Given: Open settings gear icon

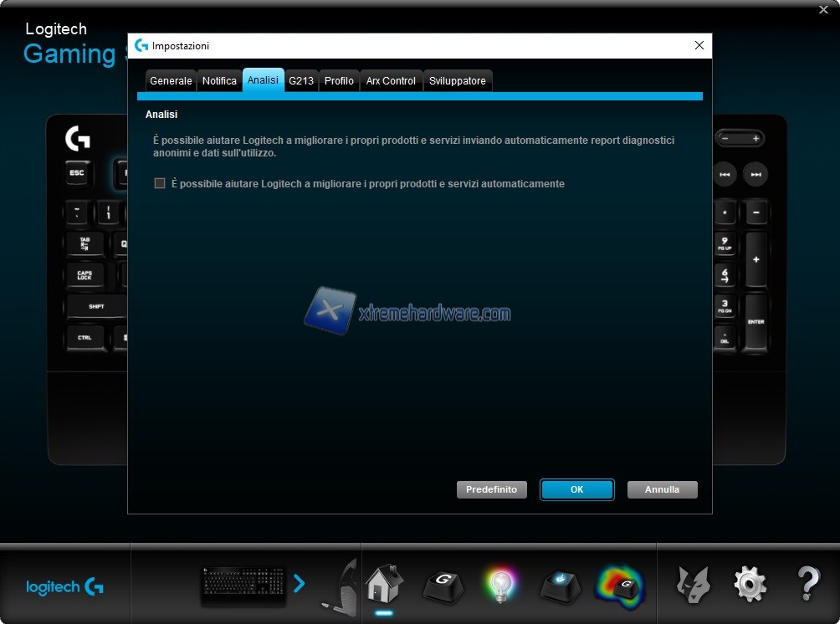Looking at the screenshot, I should coord(750,583).
